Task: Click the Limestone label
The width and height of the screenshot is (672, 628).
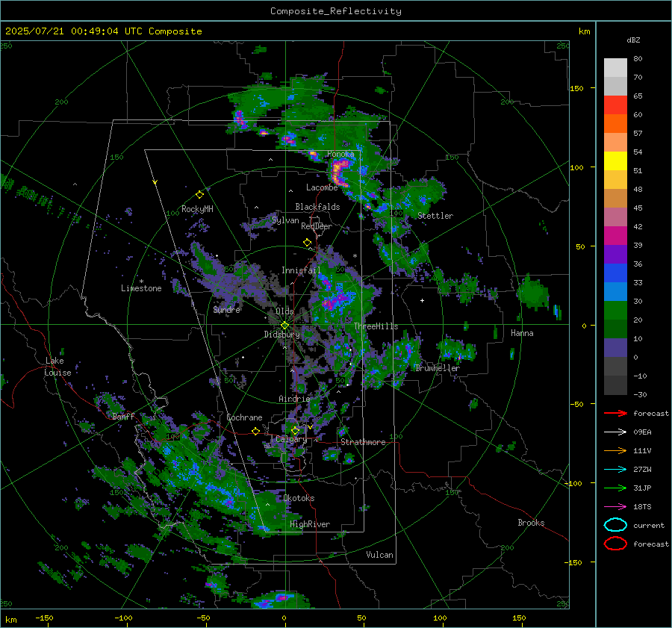Action: [141, 288]
